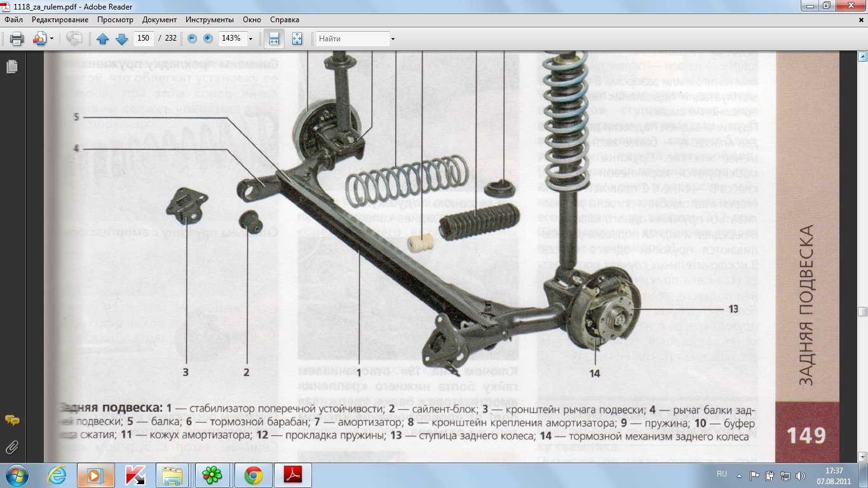Expand the collaborate icon dropdown arrow
868x488 pixels.
[x=51, y=39]
